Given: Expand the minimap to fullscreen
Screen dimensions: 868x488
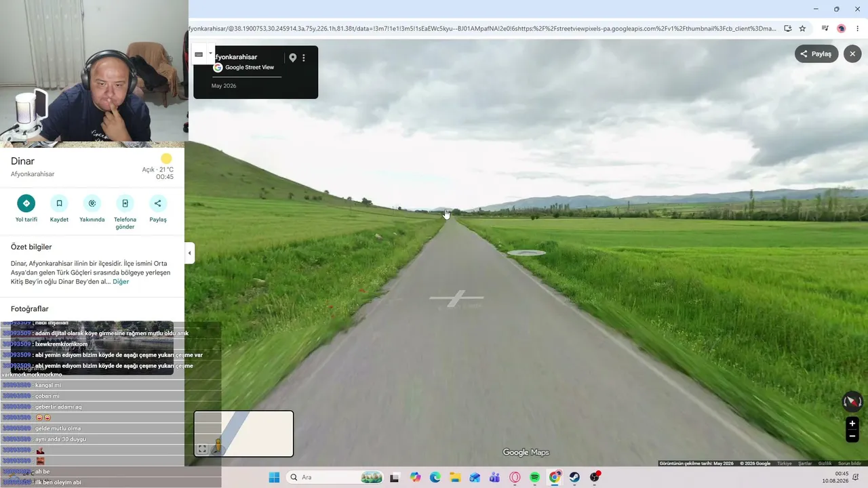Looking at the screenshot, I should point(202,449).
